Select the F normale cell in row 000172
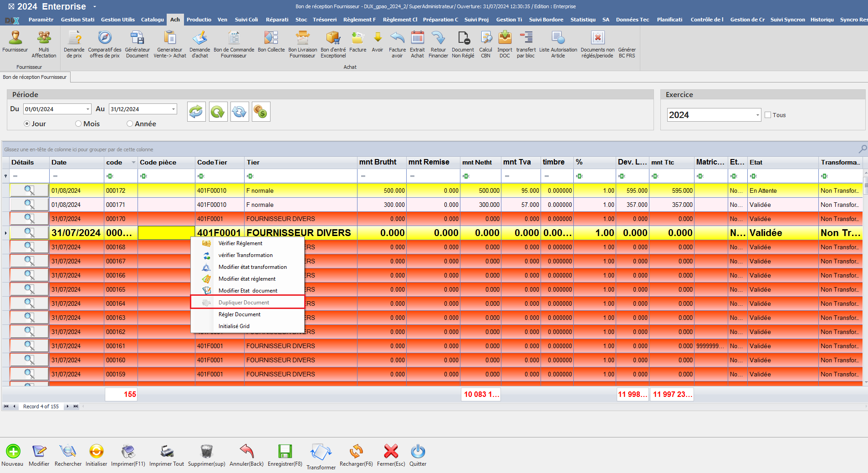This screenshot has width=868, height=473. pyautogui.click(x=301, y=190)
